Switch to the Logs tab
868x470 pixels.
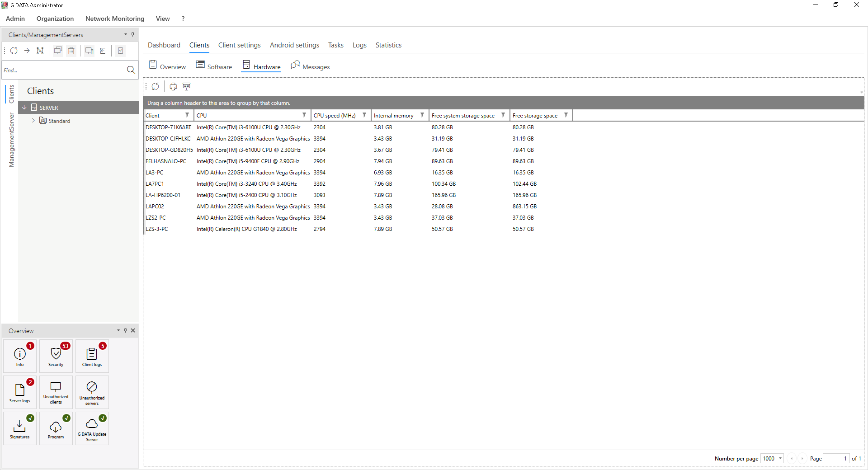coord(359,45)
